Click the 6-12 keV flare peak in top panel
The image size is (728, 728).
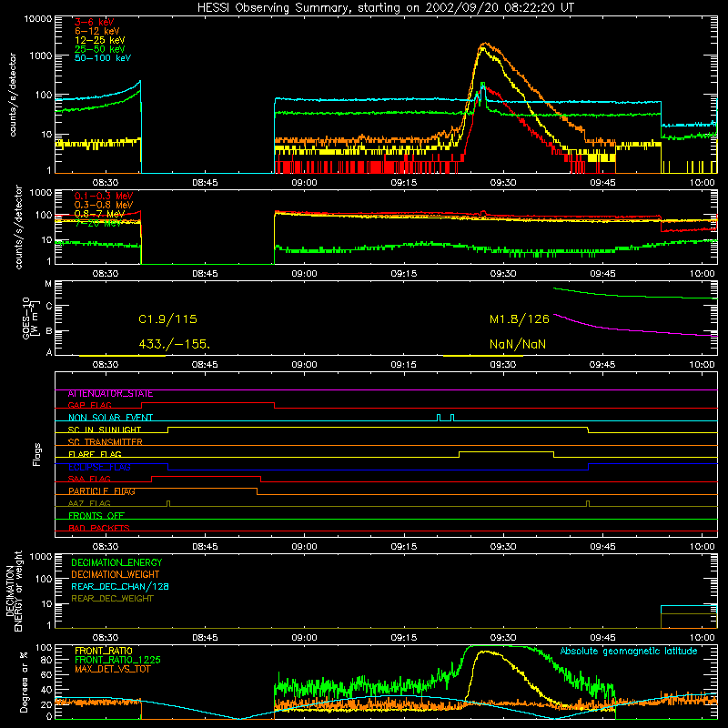tap(485, 44)
